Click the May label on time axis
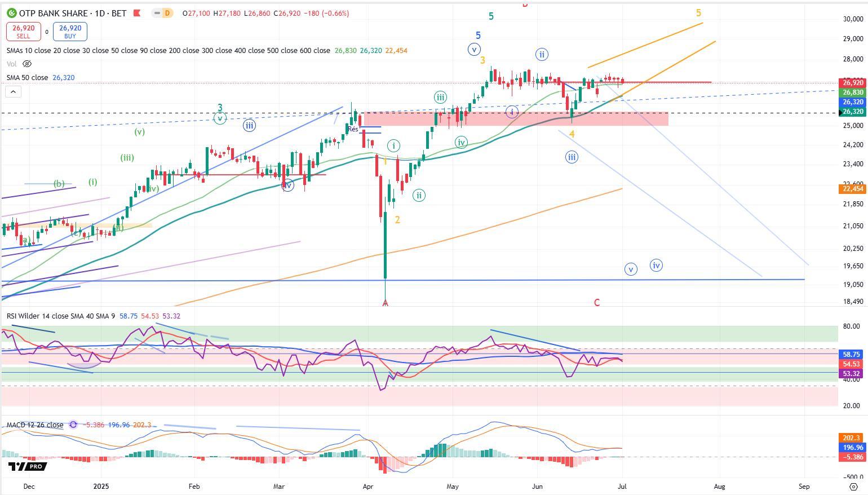This screenshot has height=495, width=868. (453, 486)
